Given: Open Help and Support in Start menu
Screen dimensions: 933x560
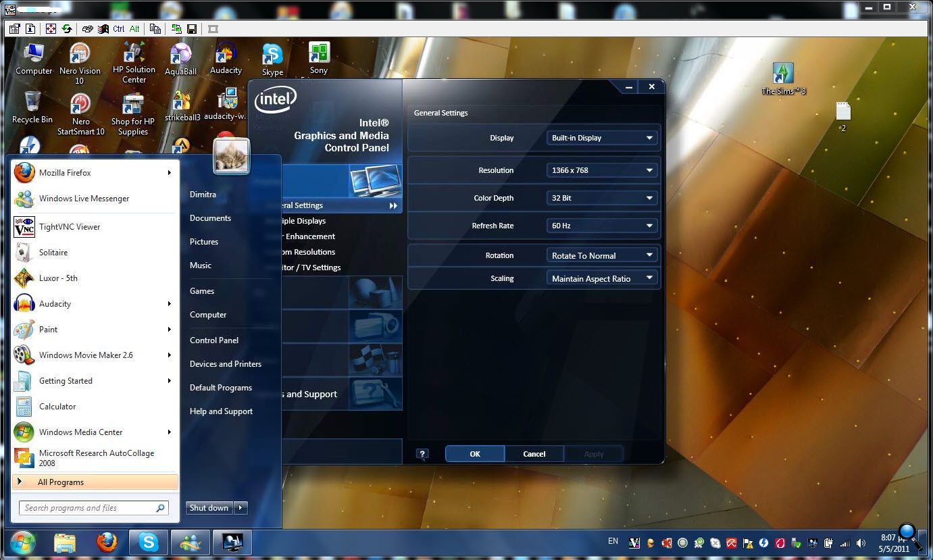Looking at the screenshot, I should pyautogui.click(x=221, y=411).
